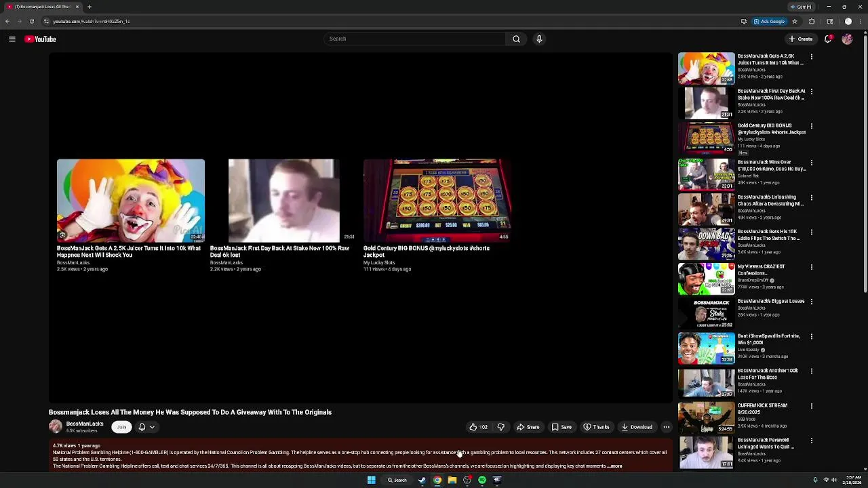
Task: Go to the YouTube home logo
Action: [41, 39]
